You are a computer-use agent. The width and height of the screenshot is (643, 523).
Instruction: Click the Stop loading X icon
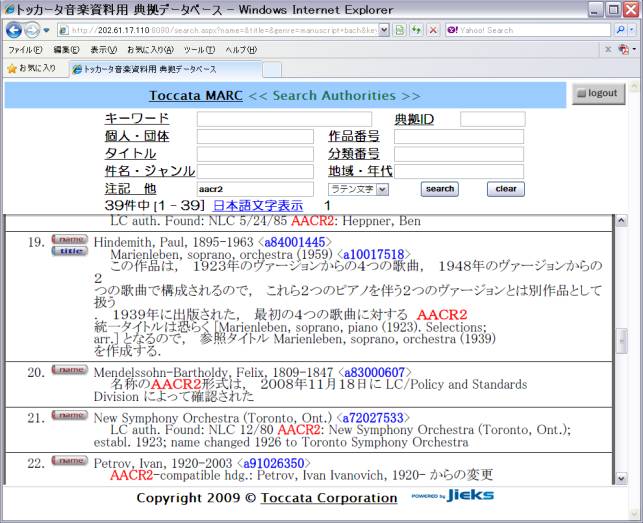pyautogui.click(x=433, y=30)
